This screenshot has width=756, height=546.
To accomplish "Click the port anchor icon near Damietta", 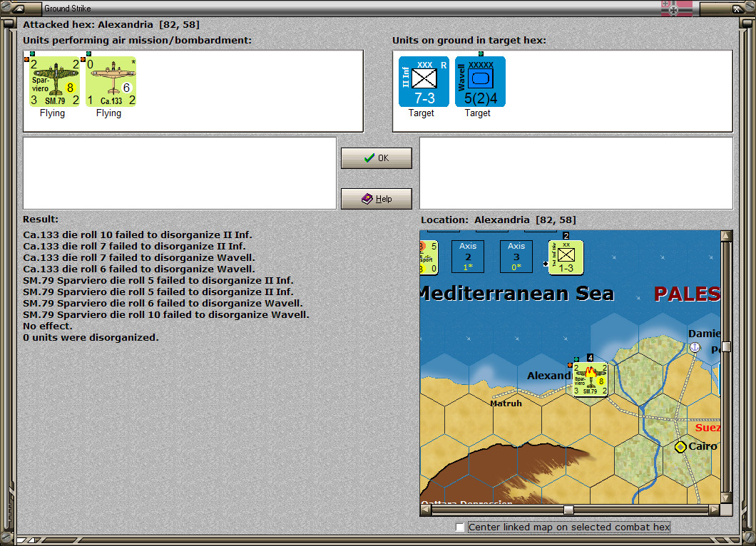I will [x=695, y=347].
